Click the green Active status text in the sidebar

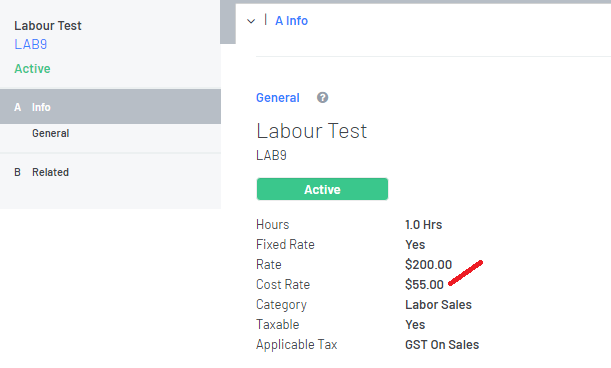pyautogui.click(x=32, y=69)
